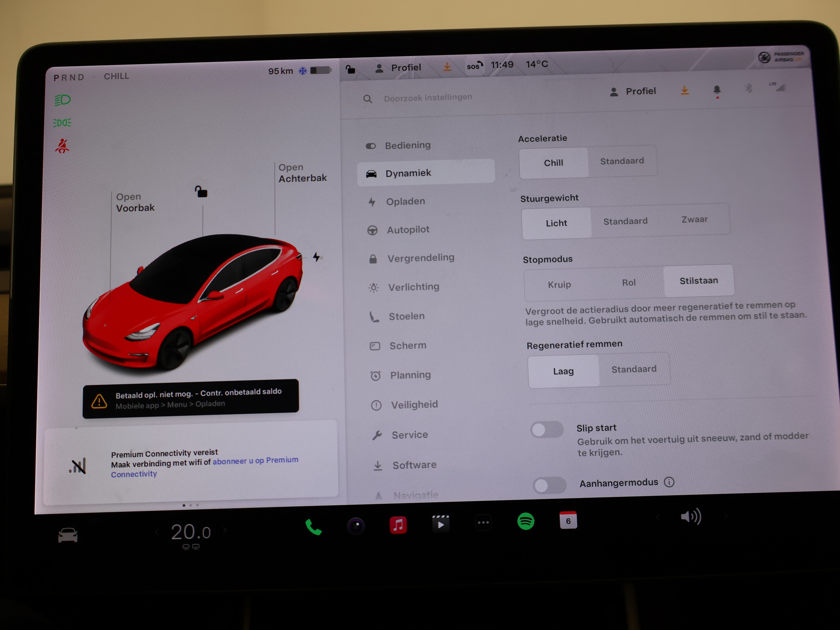Launch Spotify from the bottom bar
Image resolution: width=840 pixels, height=630 pixels.
pyautogui.click(x=525, y=521)
